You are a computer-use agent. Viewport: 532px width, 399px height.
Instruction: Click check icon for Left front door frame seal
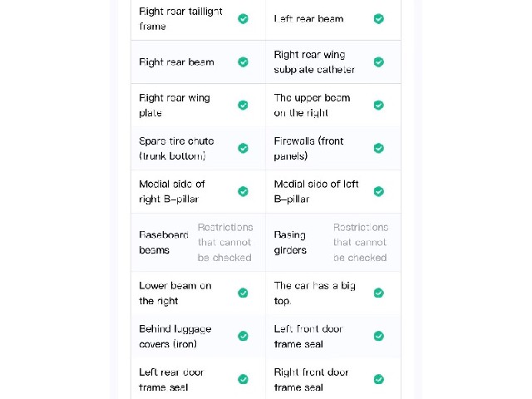379,336
